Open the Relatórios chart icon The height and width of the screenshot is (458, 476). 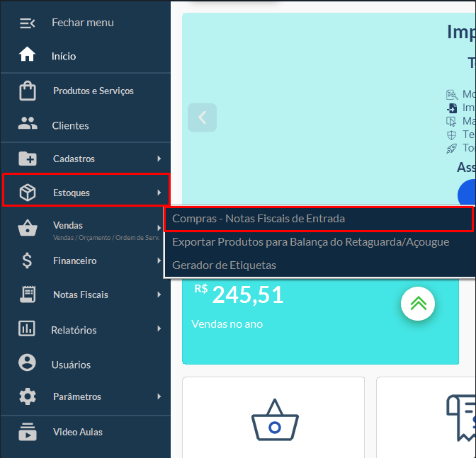pyautogui.click(x=27, y=329)
